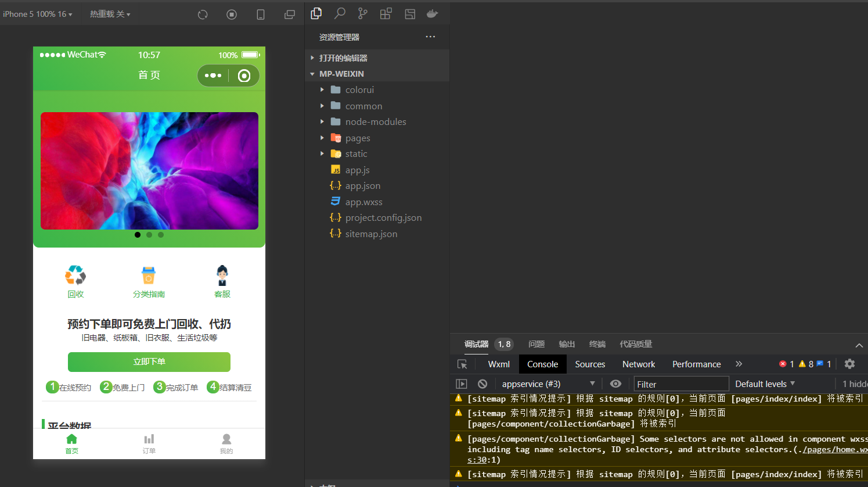Tap the mini program close circle button
The height and width of the screenshot is (487, 868).
[x=244, y=76]
